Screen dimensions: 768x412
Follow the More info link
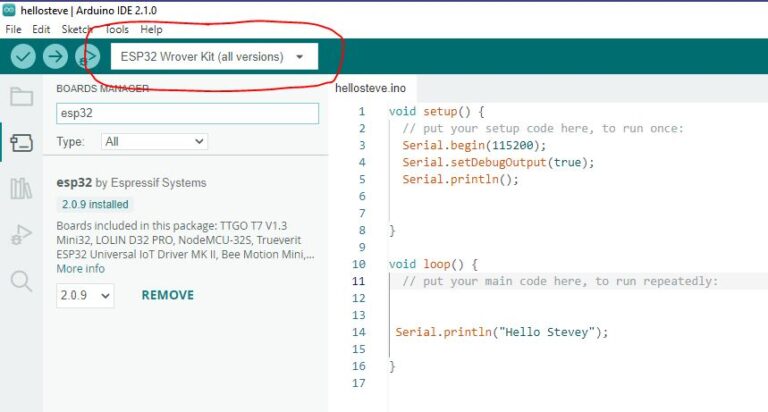(x=80, y=269)
